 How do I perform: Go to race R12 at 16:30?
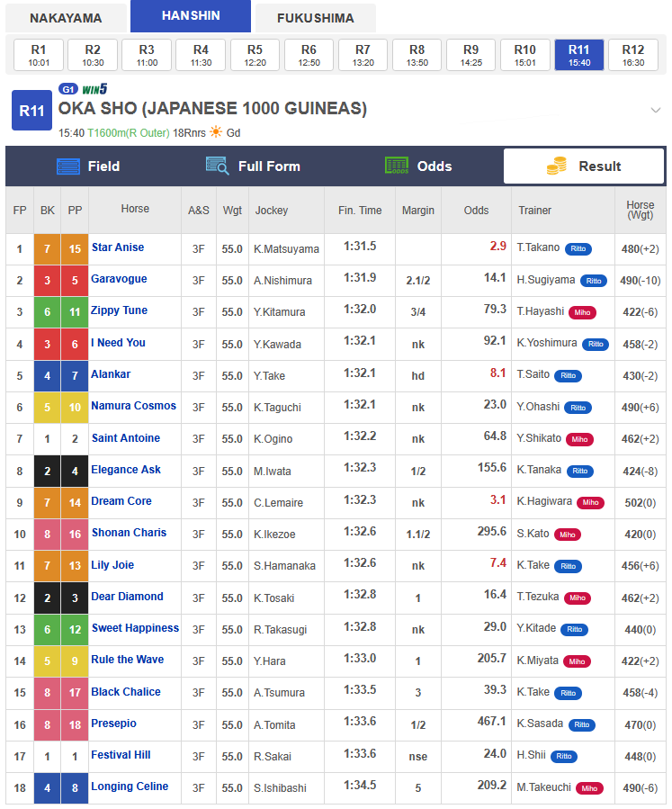tap(633, 55)
